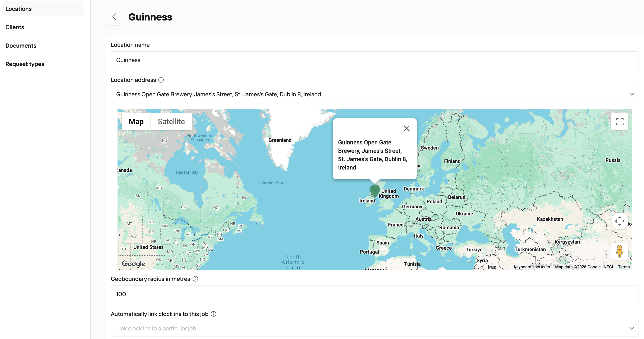Click the Labrador Sea label on the map
This screenshot has width=644, height=339.
tap(271, 183)
